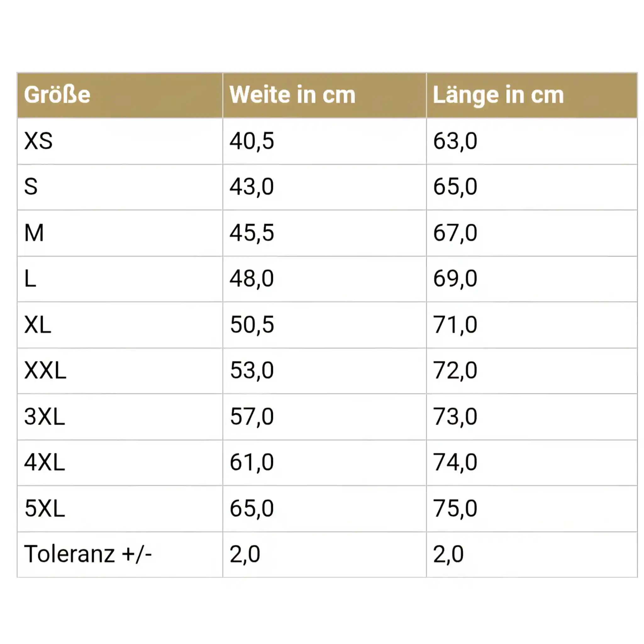Select the 45,5 width cell
Viewport: 644px width, 644px height.
252,233
